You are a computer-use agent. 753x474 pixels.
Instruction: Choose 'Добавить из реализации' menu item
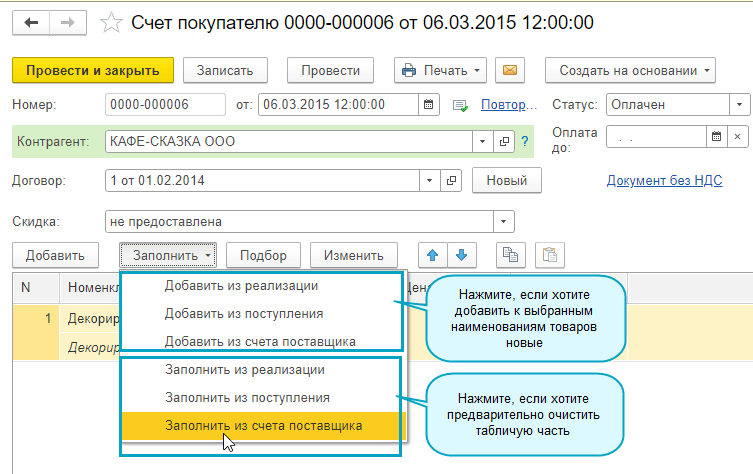[x=241, y=285]
